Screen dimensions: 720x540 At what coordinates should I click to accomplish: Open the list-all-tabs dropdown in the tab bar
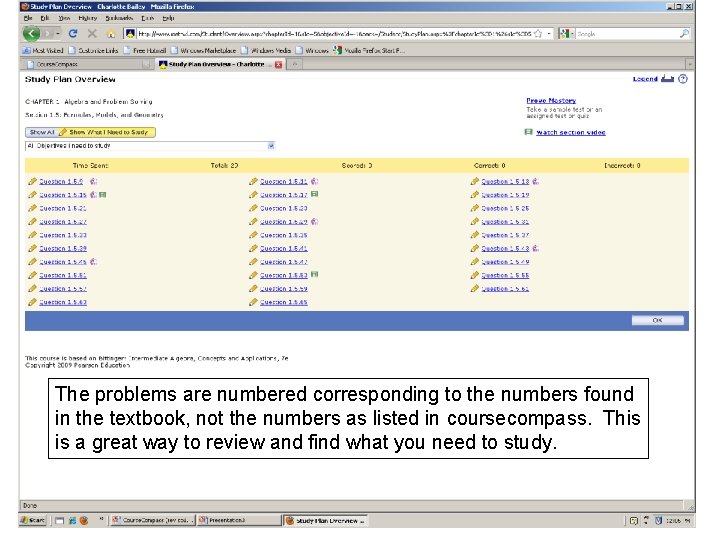point(689,65)
